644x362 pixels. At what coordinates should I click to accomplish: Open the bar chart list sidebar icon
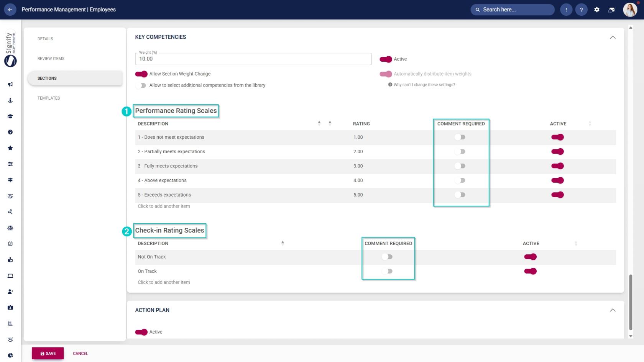[10, 323]
